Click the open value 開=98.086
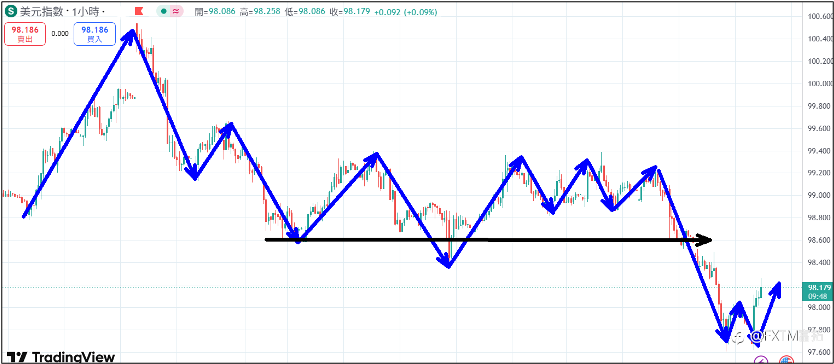This screenshot has width=834, height=364. 215,12
